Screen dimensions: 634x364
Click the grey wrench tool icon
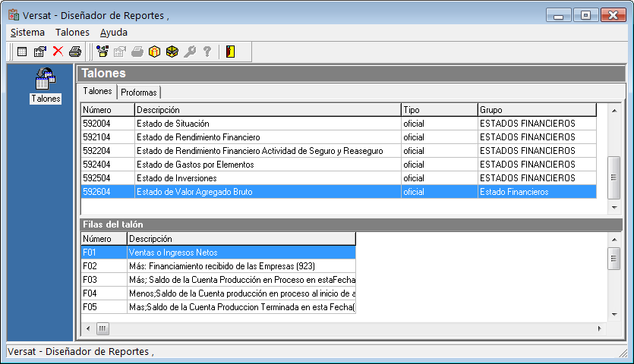click(190, 52)
